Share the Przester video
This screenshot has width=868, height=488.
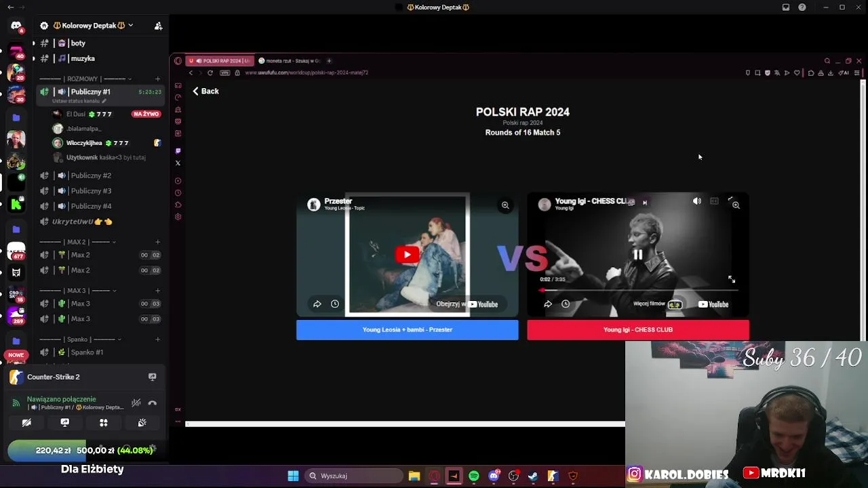pyautogui.click(x=317, y=304)
